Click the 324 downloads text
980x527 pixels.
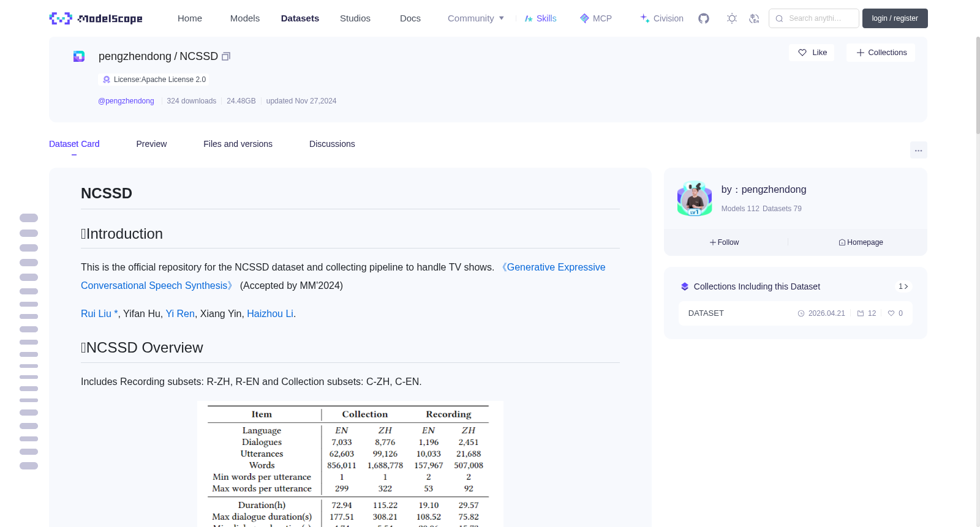[x=192, y=101]
